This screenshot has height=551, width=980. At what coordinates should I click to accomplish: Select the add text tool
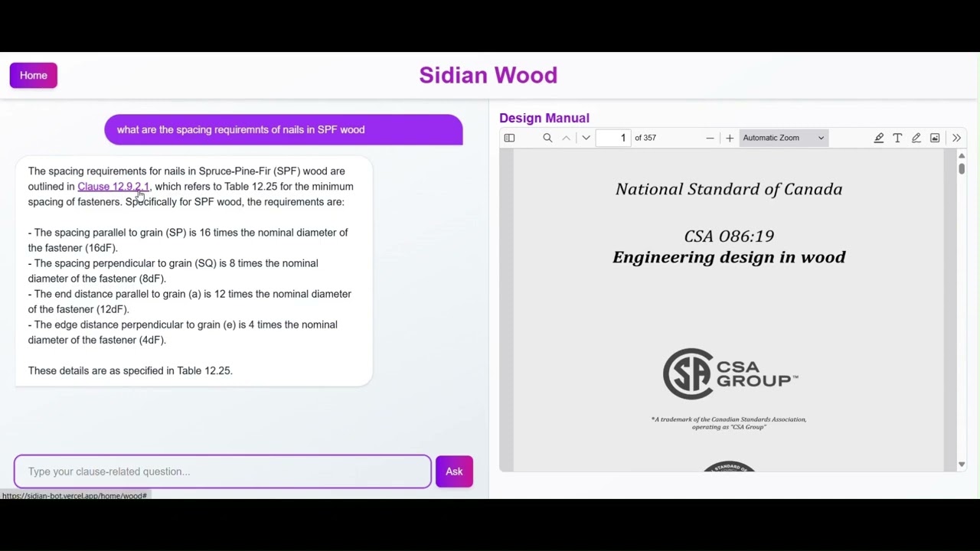coord(897,138)
